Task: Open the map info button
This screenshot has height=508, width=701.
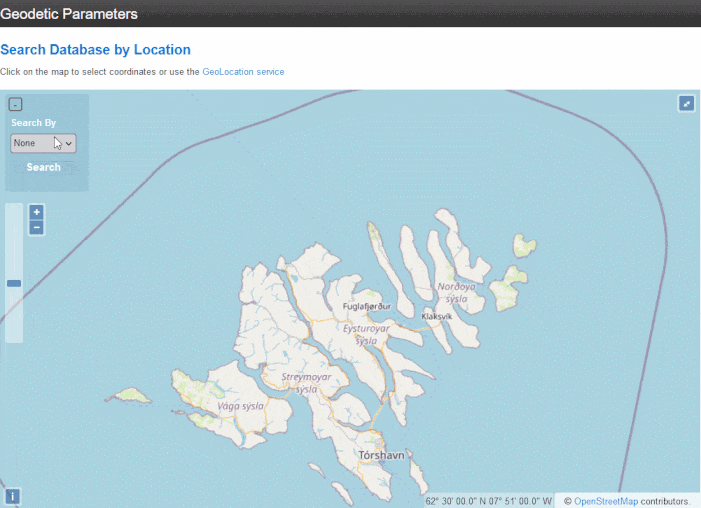Action: pyautogui.click(x=13, y=496)
